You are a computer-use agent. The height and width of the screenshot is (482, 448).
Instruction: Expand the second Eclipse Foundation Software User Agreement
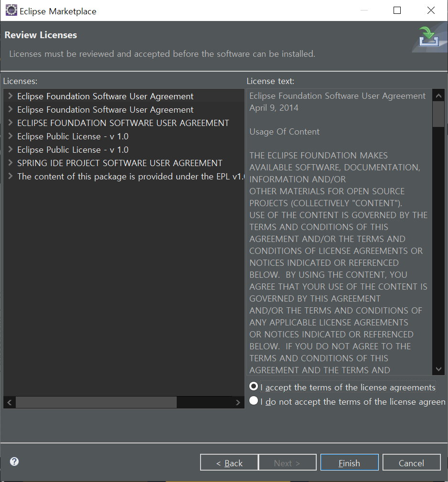tap(10, 109)
